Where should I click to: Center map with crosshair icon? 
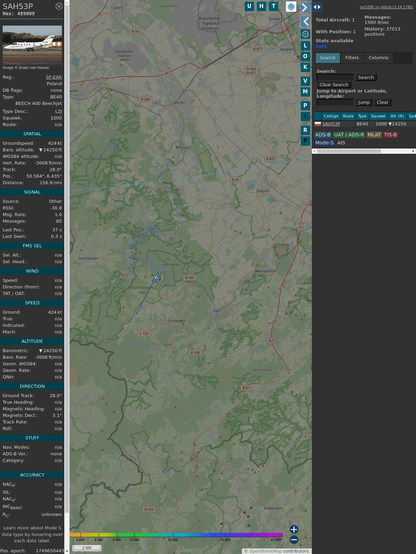305,34
